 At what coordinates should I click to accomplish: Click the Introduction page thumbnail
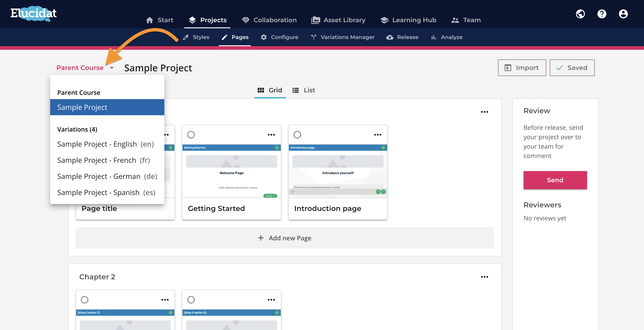click(x=338, y=170)
